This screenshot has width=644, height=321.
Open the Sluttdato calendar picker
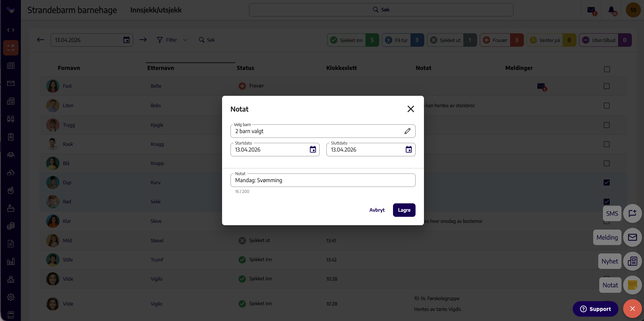[409, 150]
